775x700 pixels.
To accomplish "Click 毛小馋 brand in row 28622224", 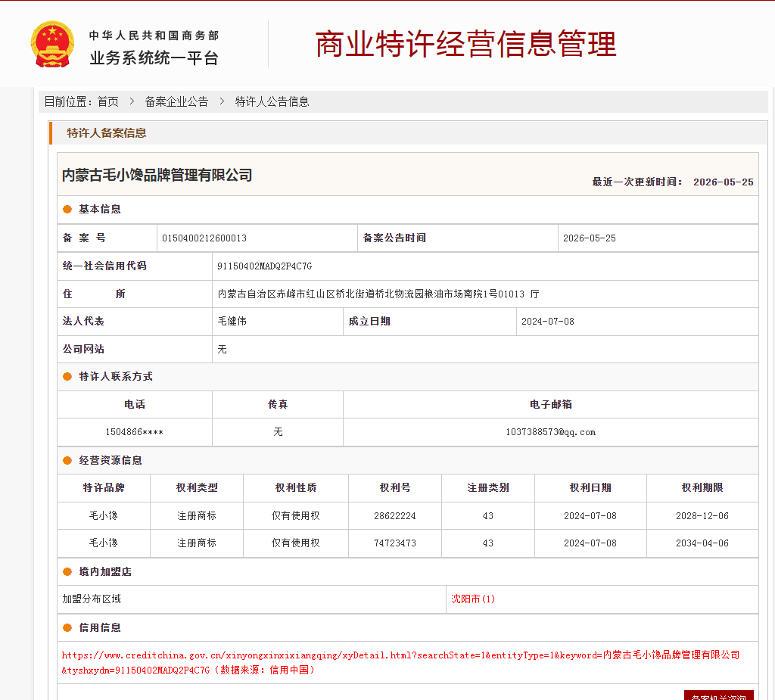I will pos(104,516).
